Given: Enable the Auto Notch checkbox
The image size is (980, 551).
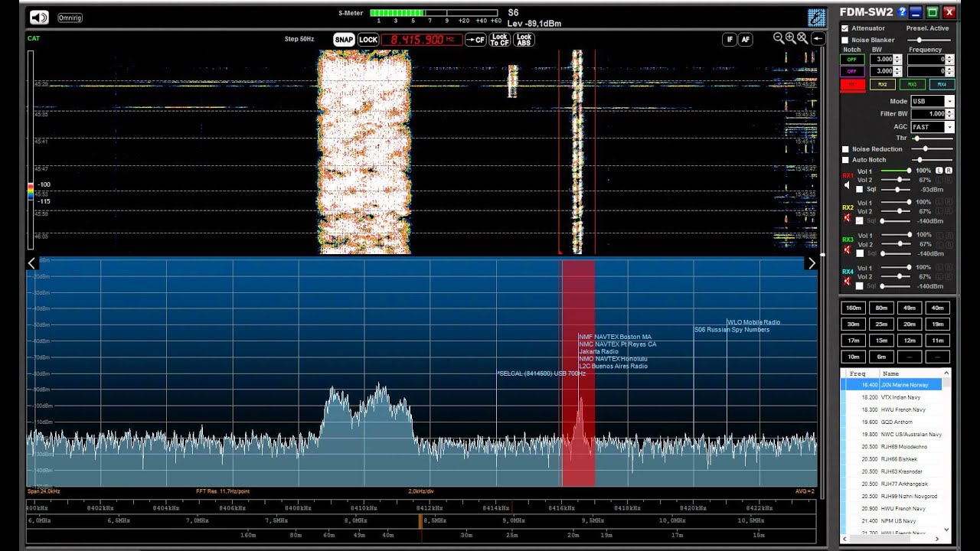Looking at the screenshot, I should pos(845,160).
